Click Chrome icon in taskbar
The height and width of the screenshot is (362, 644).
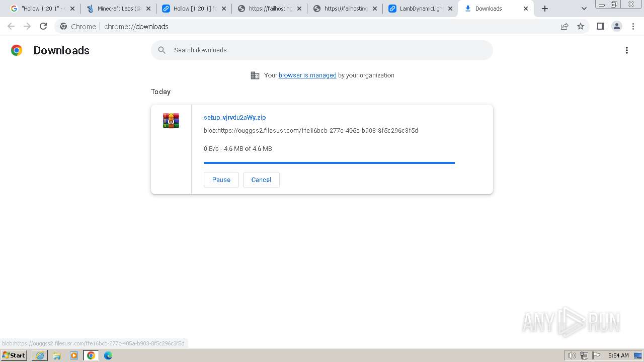91,355
